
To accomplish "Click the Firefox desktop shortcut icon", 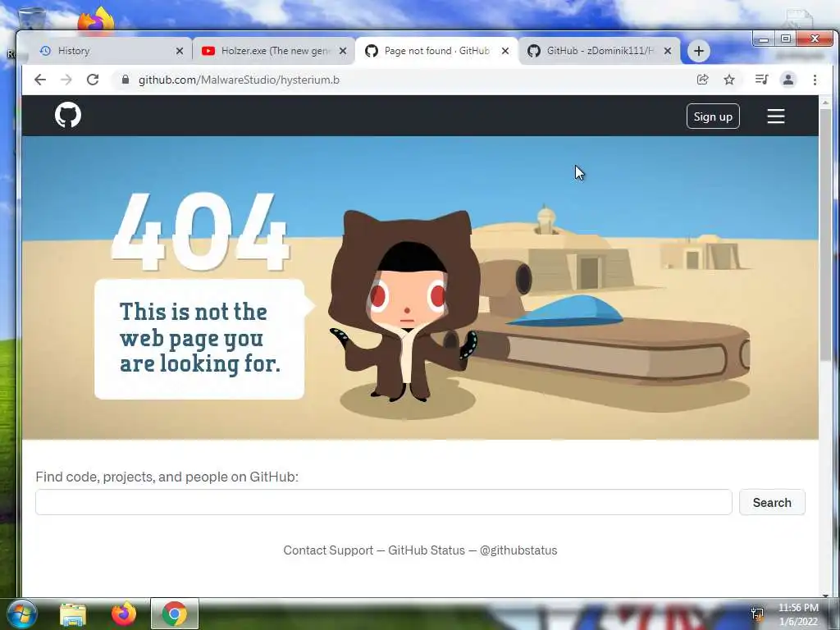I will pyautogui.click(x=97, y=20).
